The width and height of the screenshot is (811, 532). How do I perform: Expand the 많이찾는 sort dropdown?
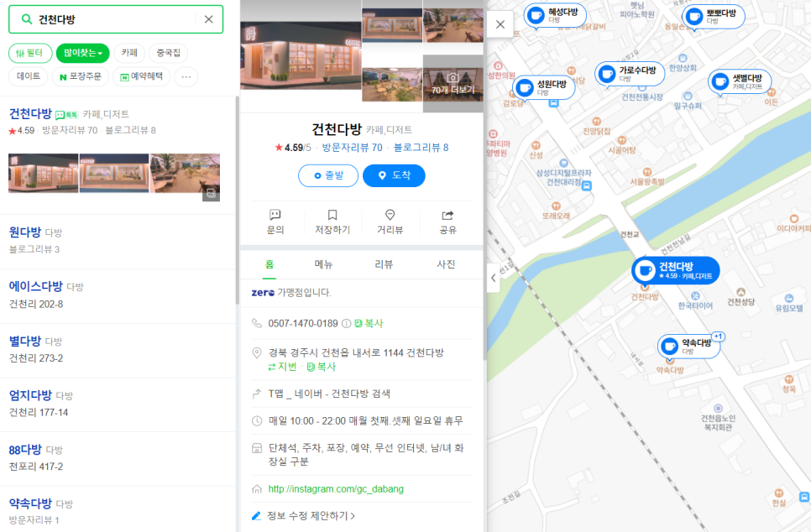coord(83,53)
